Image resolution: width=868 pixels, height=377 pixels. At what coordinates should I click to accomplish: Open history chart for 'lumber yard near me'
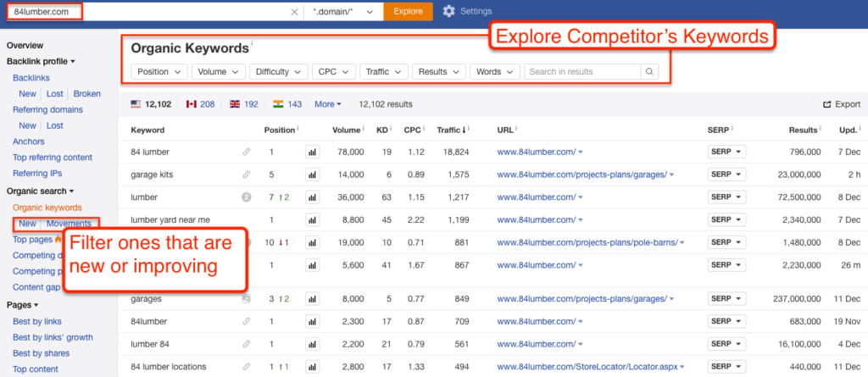[312, 219]
